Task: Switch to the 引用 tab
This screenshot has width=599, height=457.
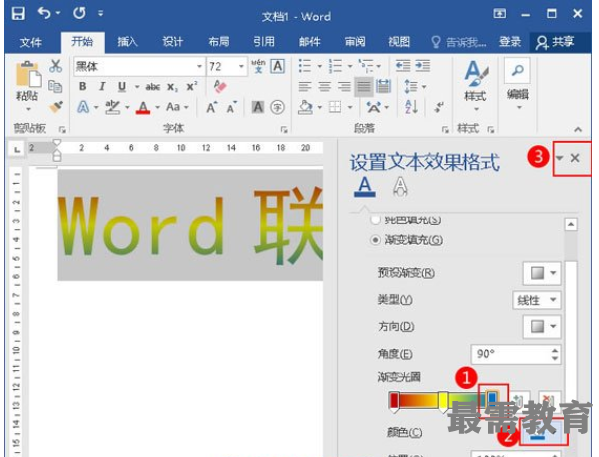Action: (264, 42)
